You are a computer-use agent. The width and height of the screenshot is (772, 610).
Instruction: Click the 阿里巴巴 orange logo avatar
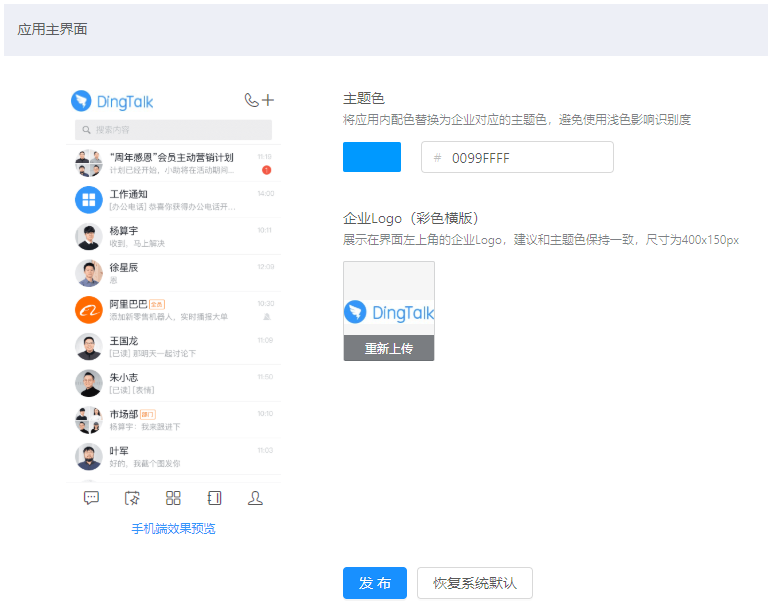[89, 310]
